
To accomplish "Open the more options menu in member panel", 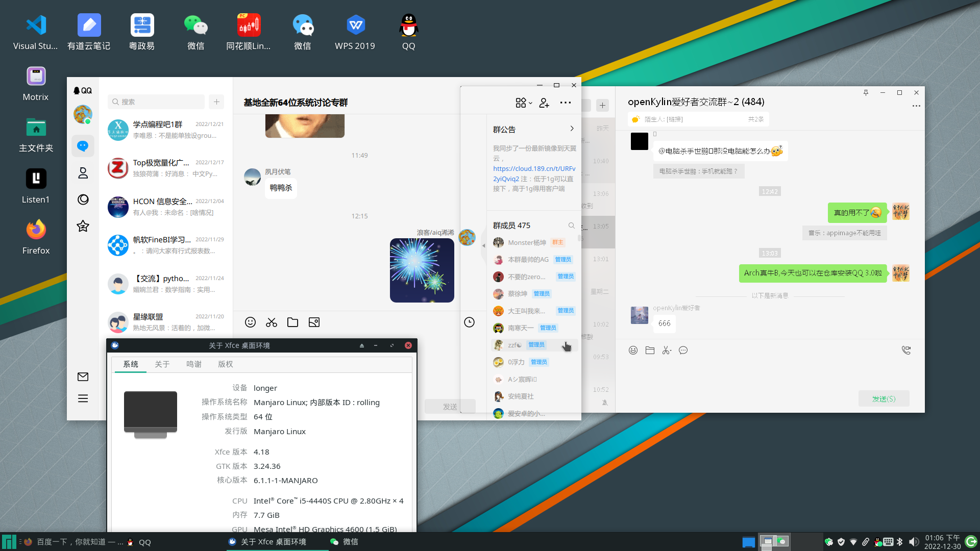I will 565,103.
